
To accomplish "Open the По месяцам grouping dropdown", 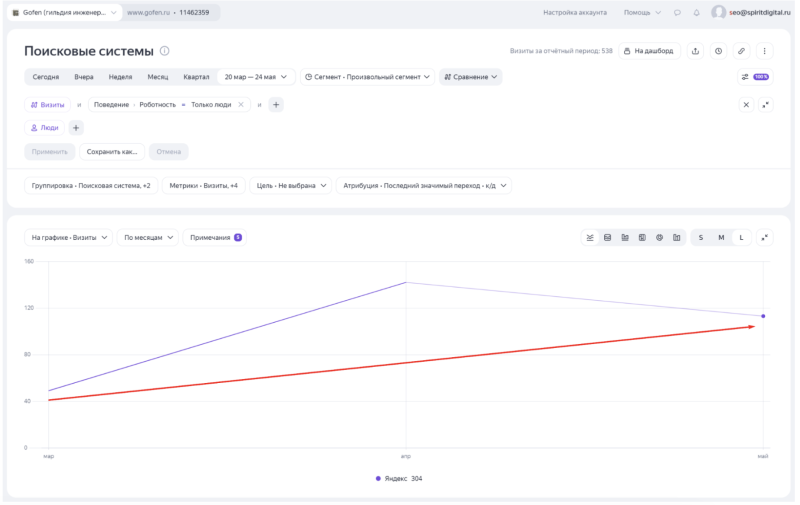I will pos(148,238).
